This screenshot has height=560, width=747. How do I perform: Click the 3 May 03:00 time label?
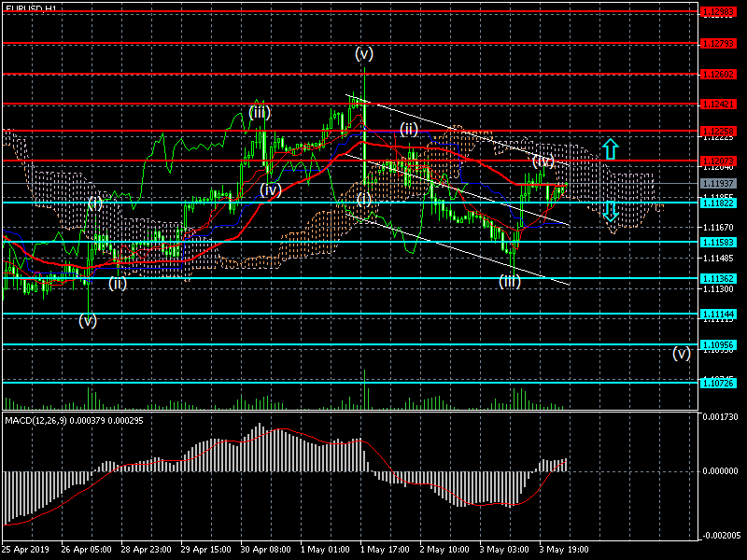click(x=504, y=550)
